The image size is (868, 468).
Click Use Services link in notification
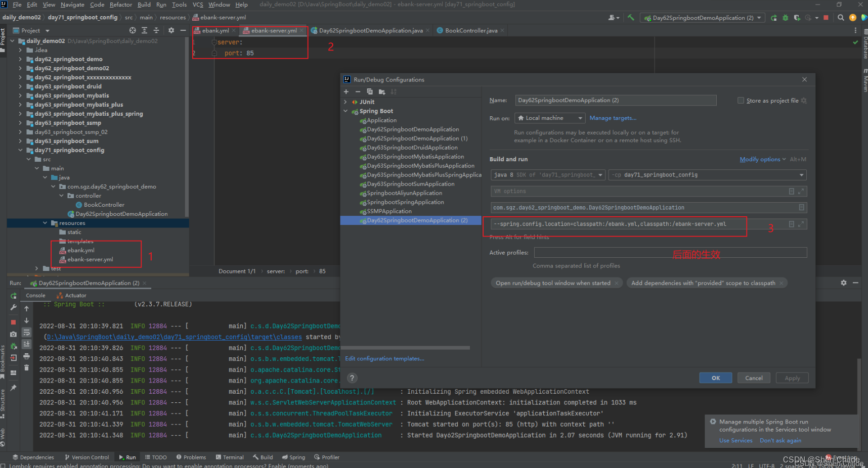(x=735, y=441)
